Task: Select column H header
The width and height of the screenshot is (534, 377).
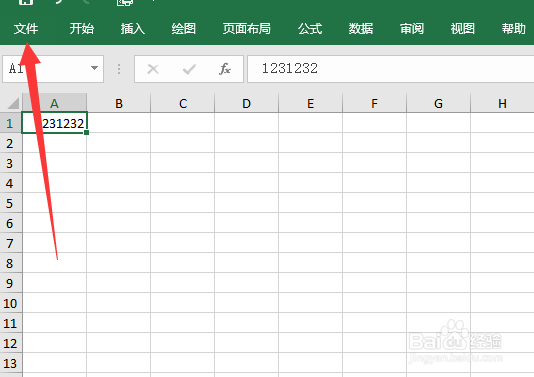Action: [502, 103]
